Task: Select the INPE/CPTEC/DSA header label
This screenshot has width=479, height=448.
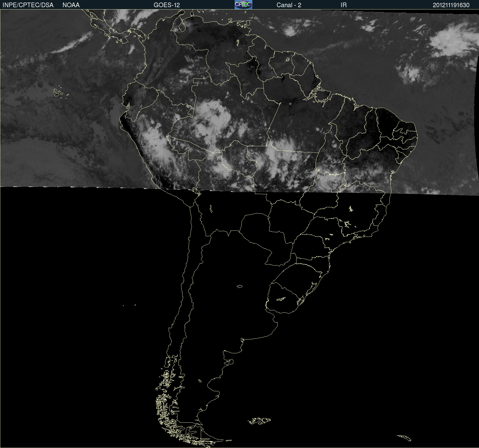Action: point(28,5)
